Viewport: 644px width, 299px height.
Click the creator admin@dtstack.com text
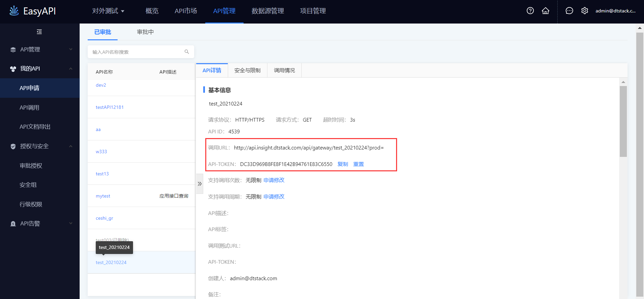[253, 278]
